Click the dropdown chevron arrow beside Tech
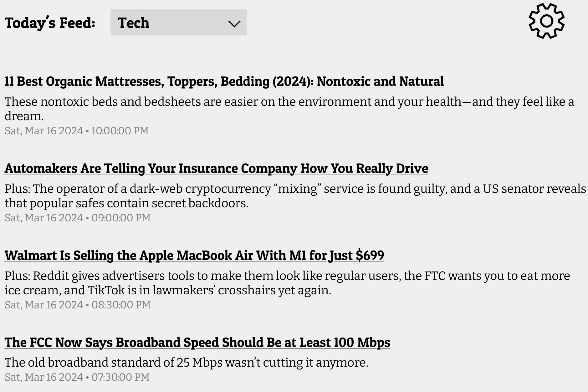Viewport: 588px width, 392px height. (234, 23)
